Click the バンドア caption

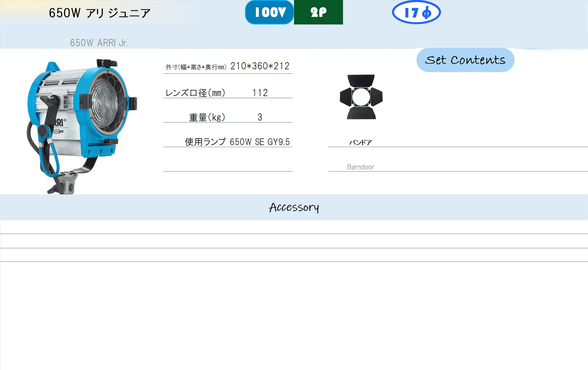[361, 142]
